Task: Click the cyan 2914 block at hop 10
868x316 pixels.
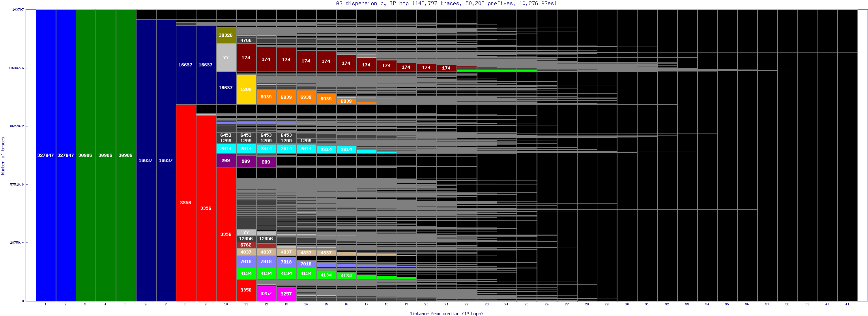Action: point(226,149)
